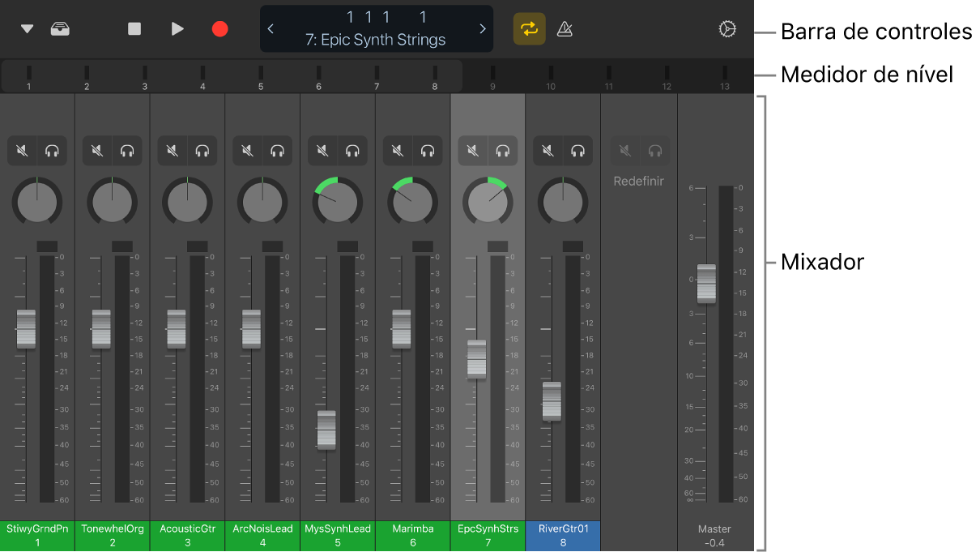Tap the highlighted cycle loop icon

click(529, 28)
